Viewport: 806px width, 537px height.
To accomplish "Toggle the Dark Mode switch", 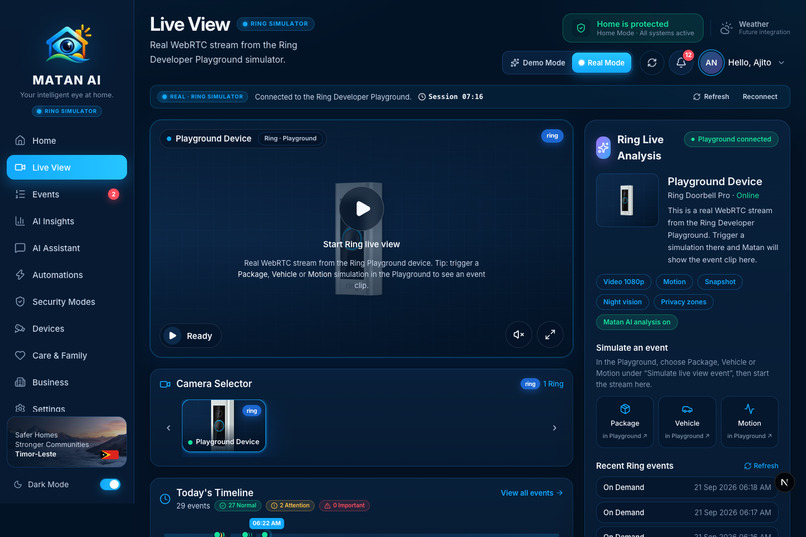I will click(110, 484).
